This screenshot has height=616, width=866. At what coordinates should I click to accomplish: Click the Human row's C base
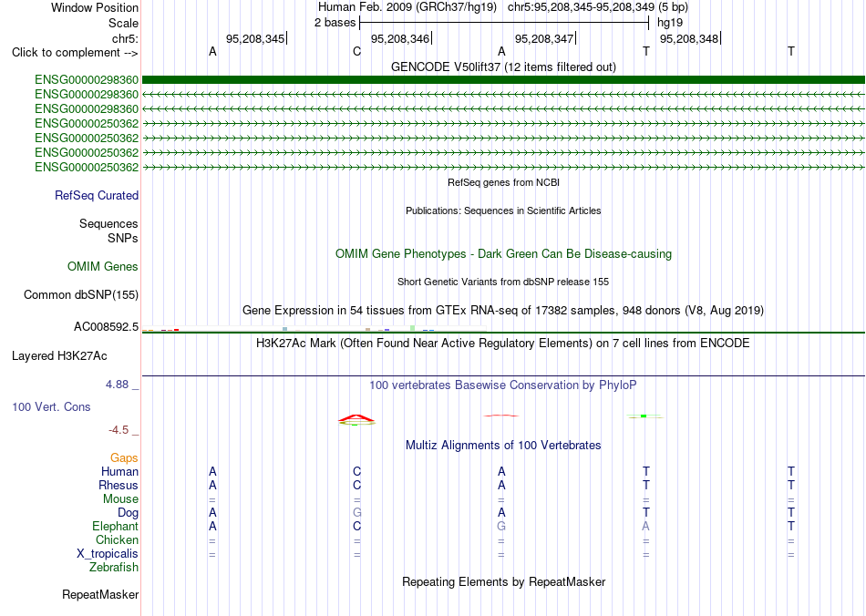(x=356, y=472)
